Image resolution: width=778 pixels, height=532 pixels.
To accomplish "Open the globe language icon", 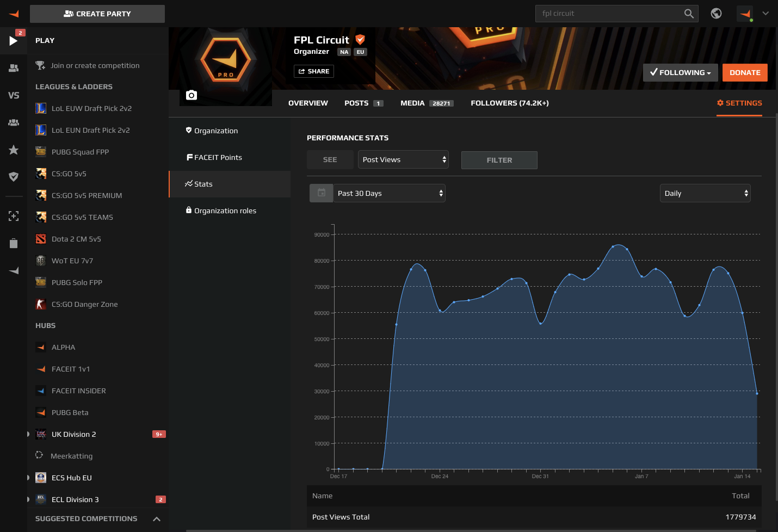I will point(717,14).
